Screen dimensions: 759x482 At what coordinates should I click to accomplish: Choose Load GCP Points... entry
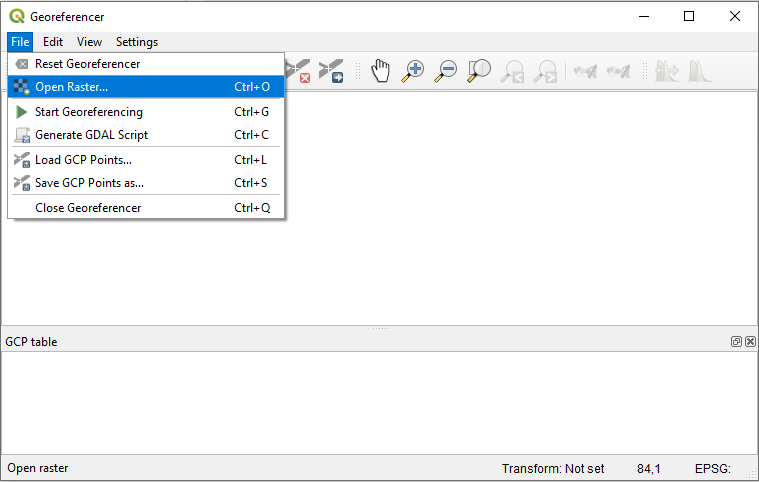(146, 160)
